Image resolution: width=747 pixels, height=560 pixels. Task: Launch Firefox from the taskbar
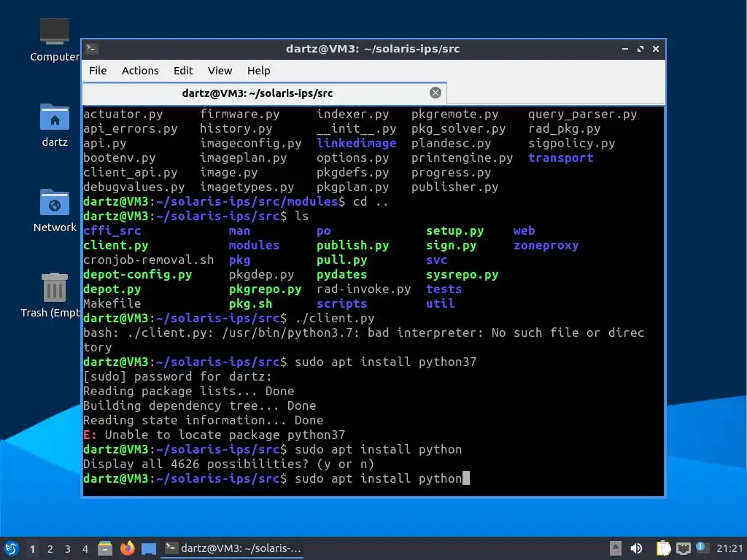pyautogui.click(x=127, y=548)
